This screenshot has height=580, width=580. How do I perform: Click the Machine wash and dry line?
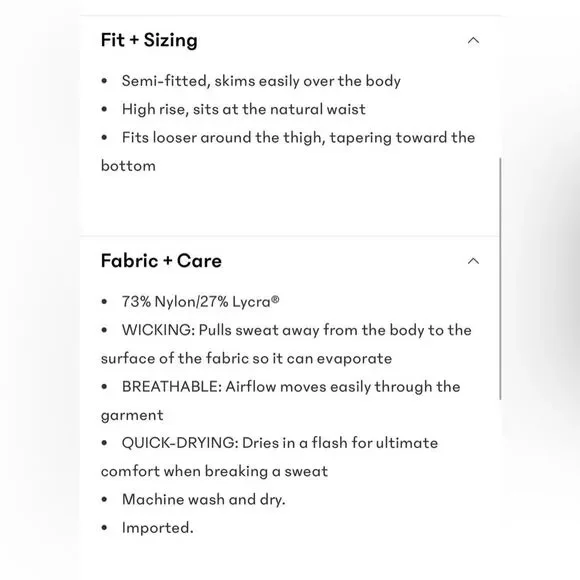[204, 499]
